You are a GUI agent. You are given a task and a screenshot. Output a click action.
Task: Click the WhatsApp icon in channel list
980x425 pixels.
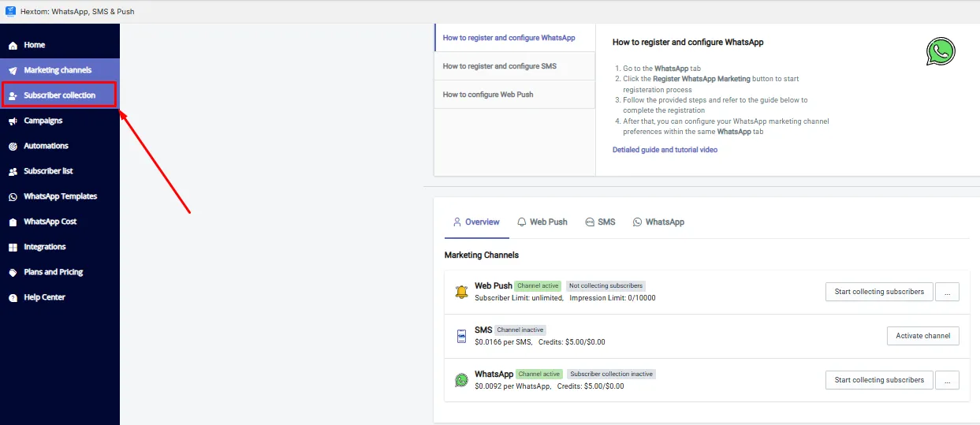461,380
